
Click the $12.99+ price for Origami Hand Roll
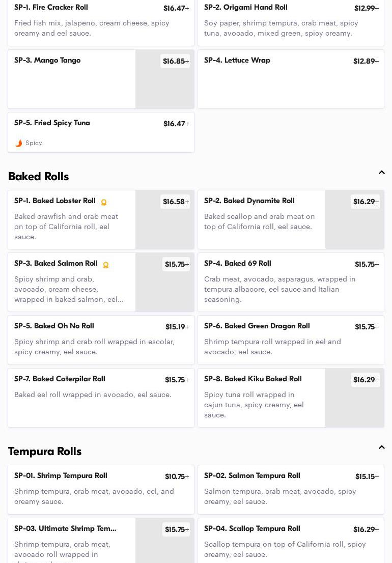point(366,8)
